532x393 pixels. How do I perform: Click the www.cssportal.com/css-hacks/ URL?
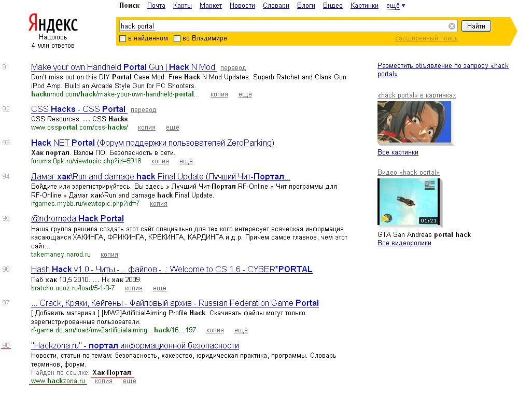point(79,128)
